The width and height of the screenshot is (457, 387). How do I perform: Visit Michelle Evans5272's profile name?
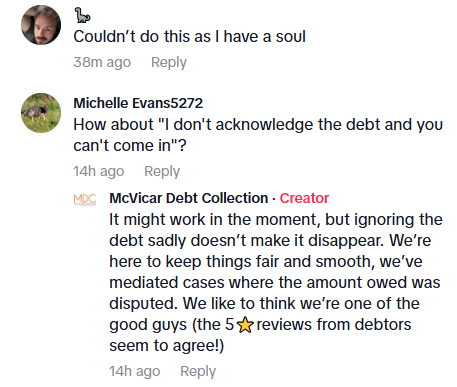(138, 103)
